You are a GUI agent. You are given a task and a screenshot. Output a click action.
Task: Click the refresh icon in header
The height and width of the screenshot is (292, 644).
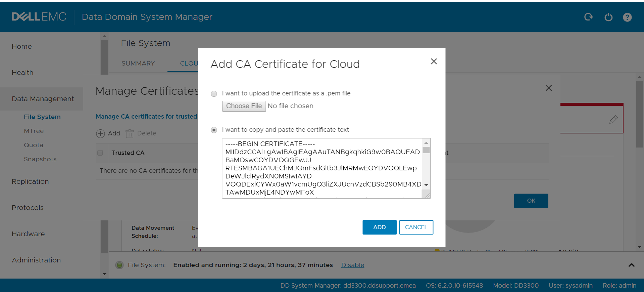589,17
